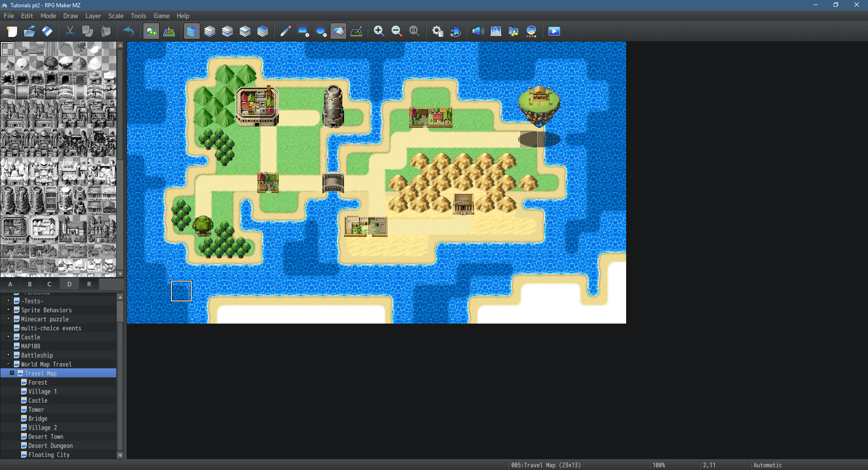Activate the Flood Fill tool

pos(338,31)
